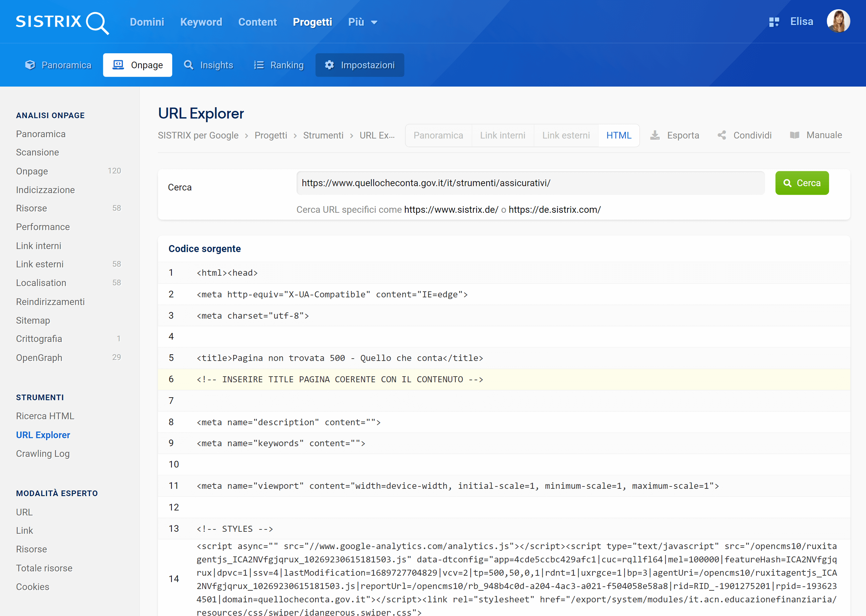Click the Ranking list icon
The height and width of the screenshot is (616, 866).
[x=259, y=65]
